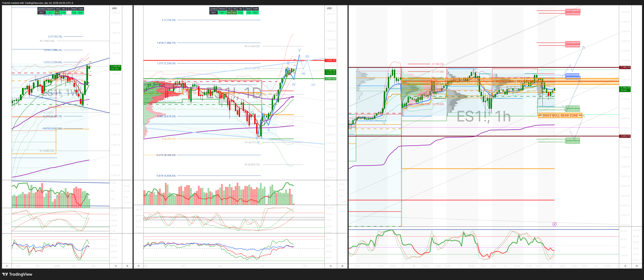
Task: Click the DAILY BULL BEAR ZONE label
Action: pyautogui.click(x=560, y=115)
